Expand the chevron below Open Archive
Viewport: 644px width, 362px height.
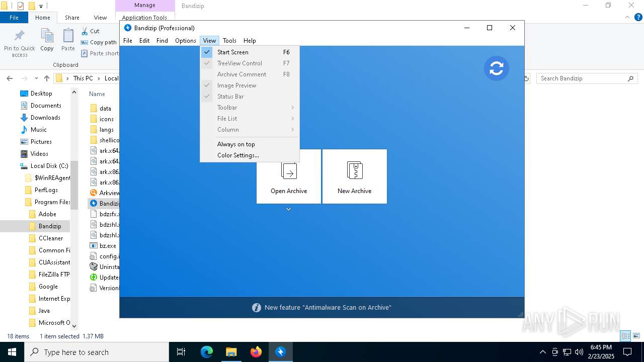point(289,209)
